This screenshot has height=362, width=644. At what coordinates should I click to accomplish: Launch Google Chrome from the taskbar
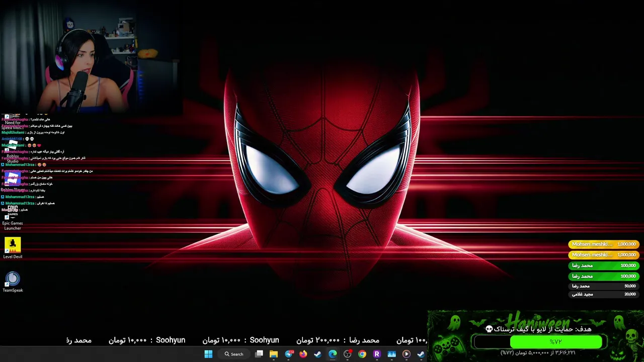(362, 354)
